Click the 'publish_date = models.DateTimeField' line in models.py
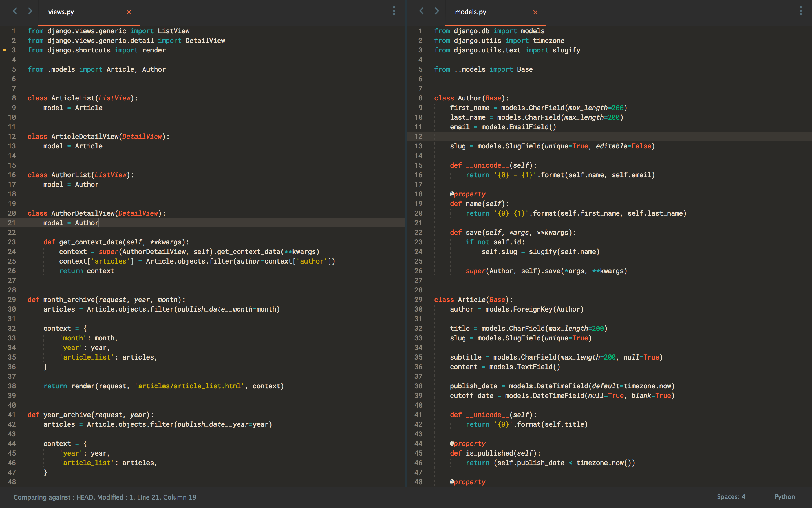Image resolution: width=812 pixels, height=508 pixels. click(562, 386)
